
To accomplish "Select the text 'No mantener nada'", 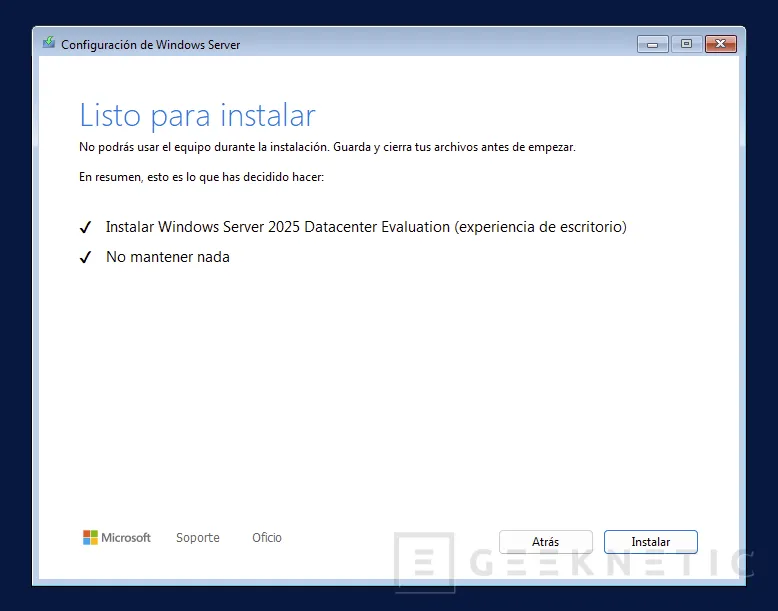I will [168, 257].
